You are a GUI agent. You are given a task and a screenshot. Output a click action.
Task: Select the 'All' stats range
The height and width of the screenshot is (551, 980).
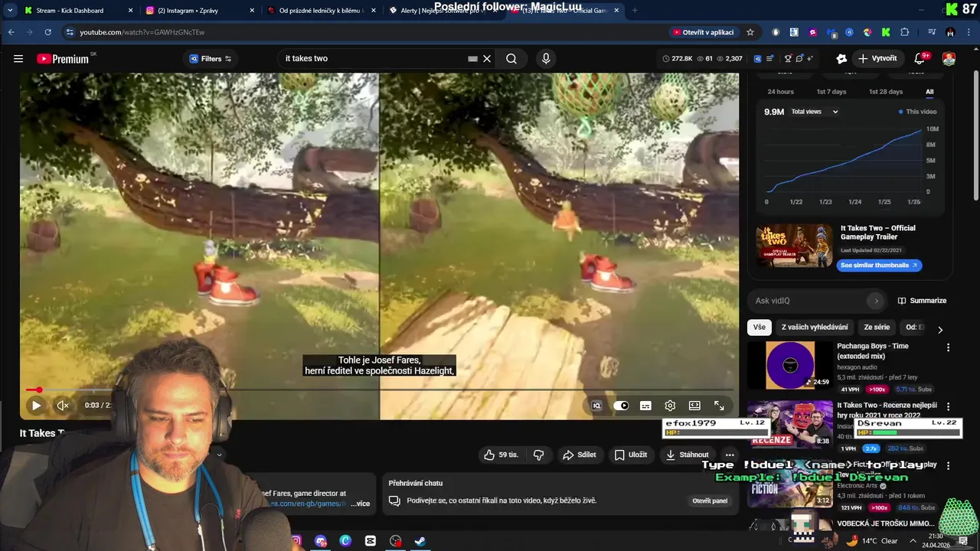pyautogui.click(x=929, y=92)
